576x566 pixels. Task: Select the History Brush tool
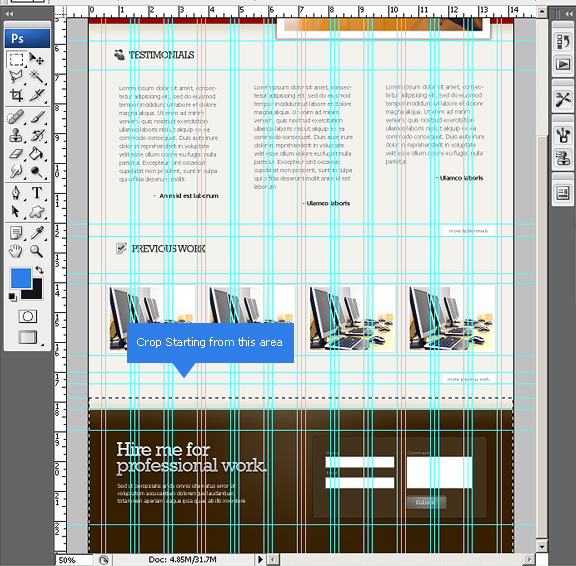tap(37, 136)
